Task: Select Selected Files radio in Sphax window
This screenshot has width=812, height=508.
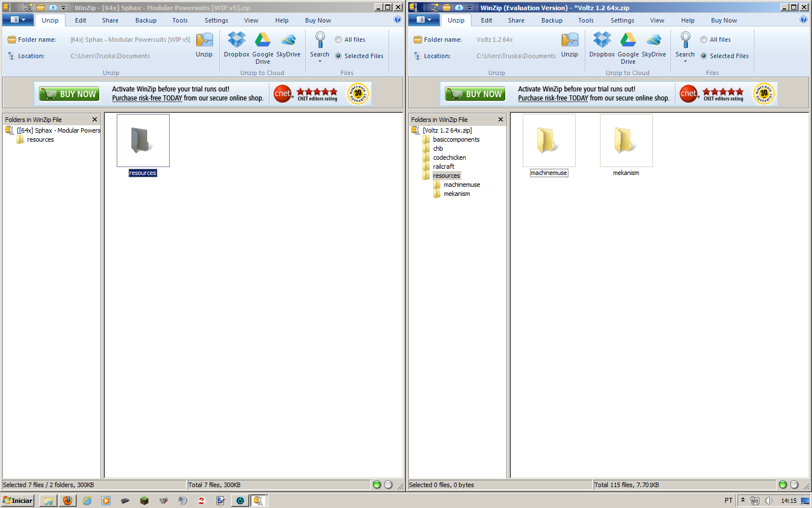Action: pos(338,56)
